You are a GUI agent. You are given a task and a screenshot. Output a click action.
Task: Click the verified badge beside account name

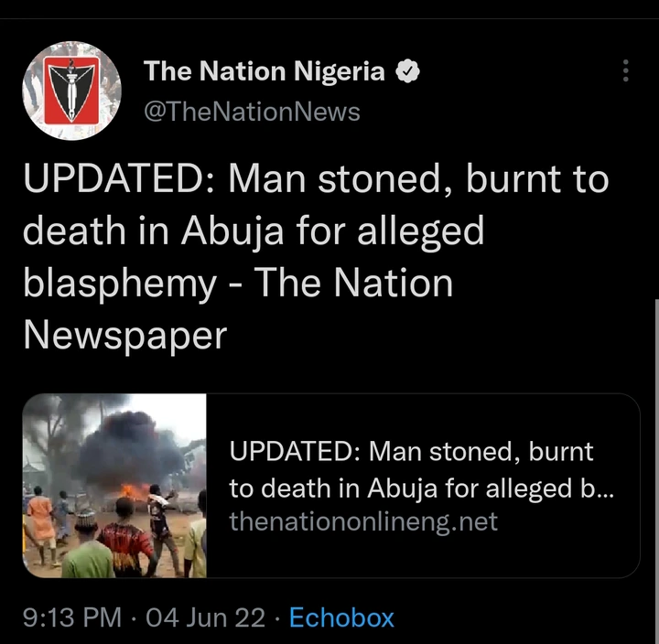click(x=407, y=72)
